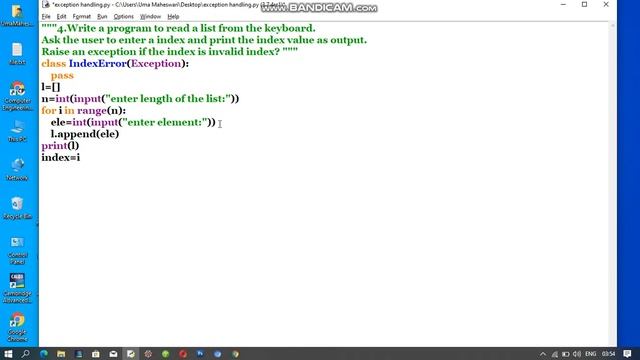Click the 'Ask the user to enter a index' line
This screenshot has height=360, width=640.
pos(204,40)
